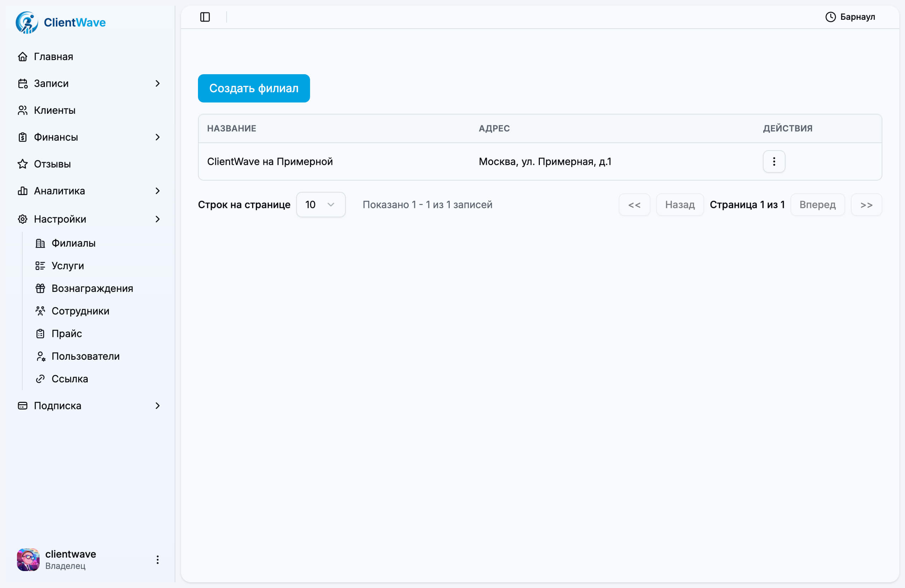
Task: Open Услуги settings item
Action: point(68,266)
